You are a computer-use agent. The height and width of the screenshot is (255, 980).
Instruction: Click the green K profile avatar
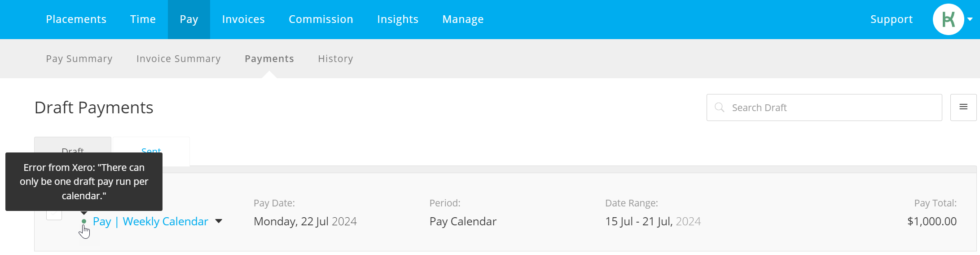point(948,19)
